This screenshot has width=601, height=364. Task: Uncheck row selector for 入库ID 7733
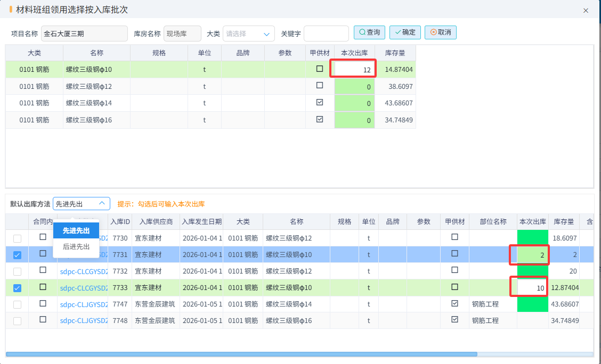coord(17,288)
